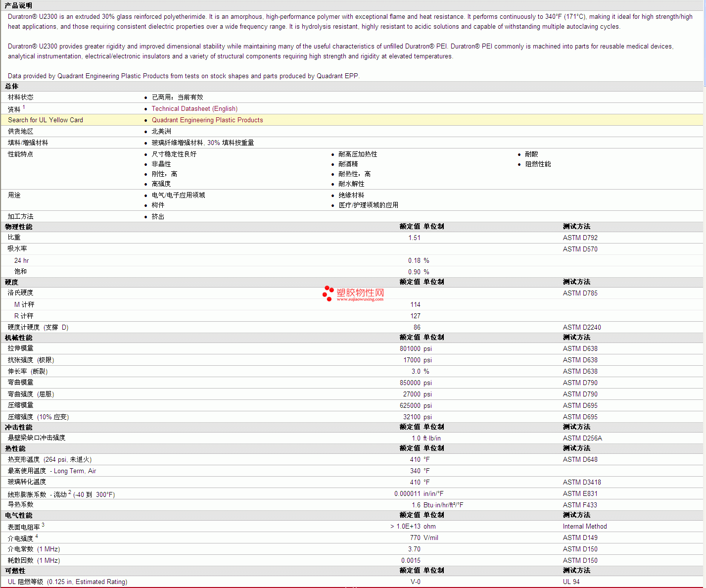Viewport: 706px width, 588px height.
Task: Click the "机械性能" section heading
Action: (18, 338)
